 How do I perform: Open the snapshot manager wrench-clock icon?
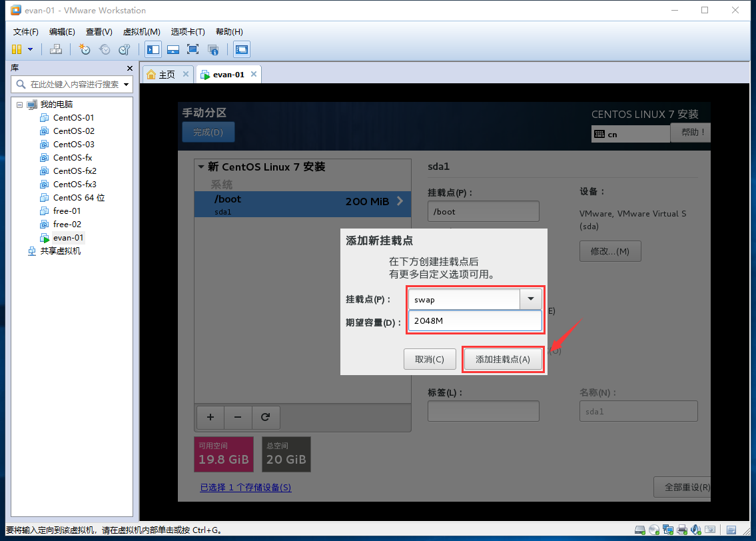click(125, 49)
